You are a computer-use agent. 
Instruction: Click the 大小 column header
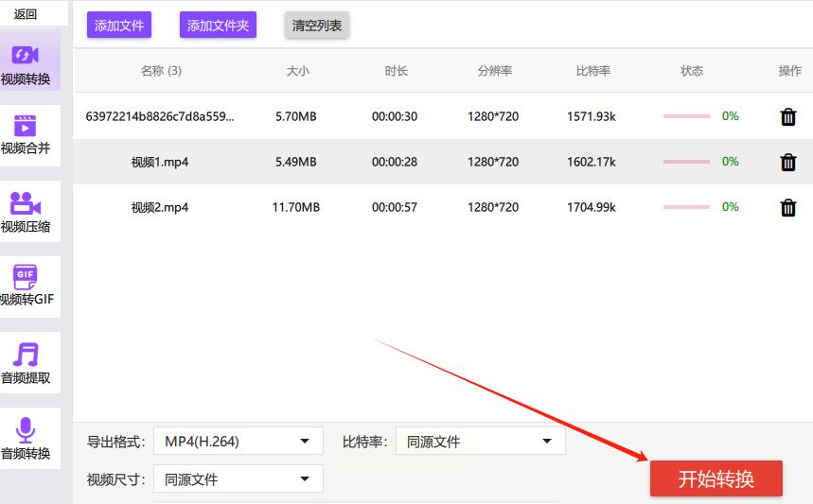click(x=297, y=71)
